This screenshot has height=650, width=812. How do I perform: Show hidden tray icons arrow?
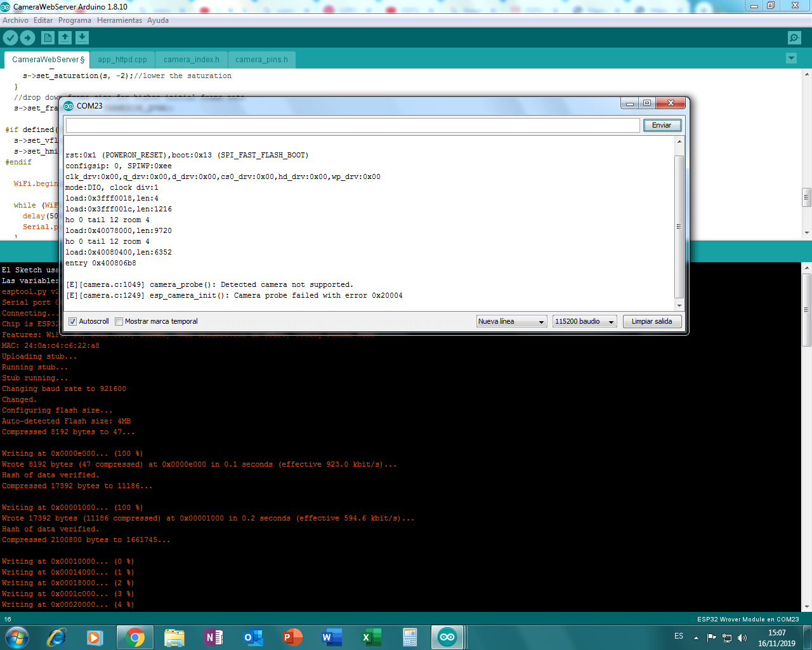[696, 637]
